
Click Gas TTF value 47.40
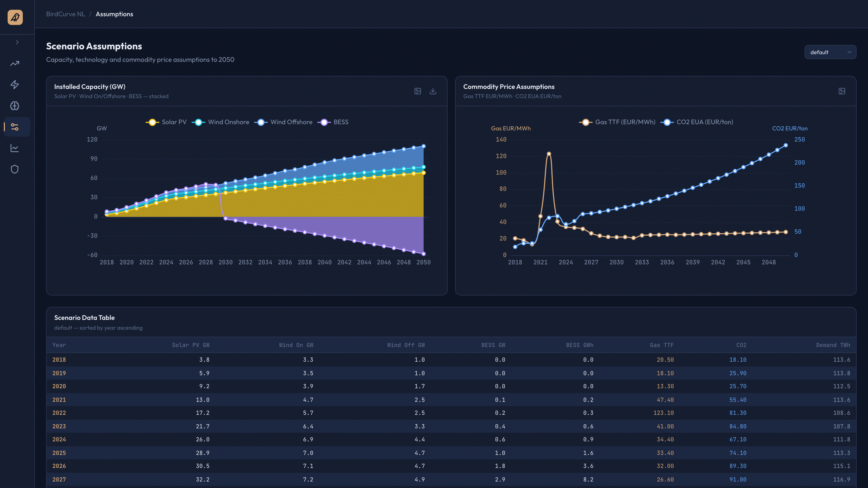pyautogui.click(x=665, y=400)
